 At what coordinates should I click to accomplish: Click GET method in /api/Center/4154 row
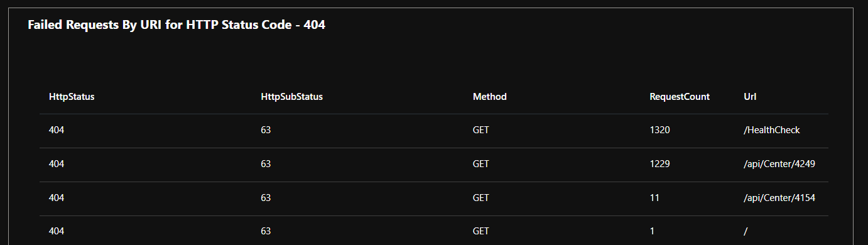tap(480, 198)
